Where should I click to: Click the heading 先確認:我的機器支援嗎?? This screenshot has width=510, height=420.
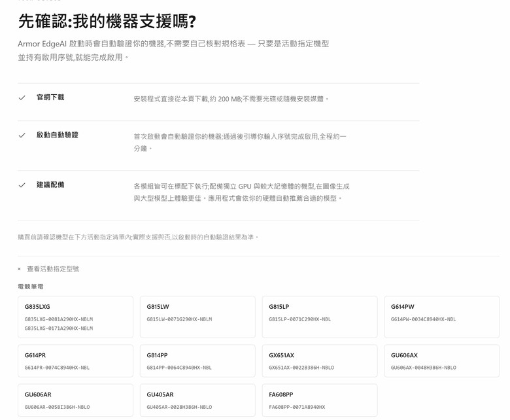(x=107, y=21)
